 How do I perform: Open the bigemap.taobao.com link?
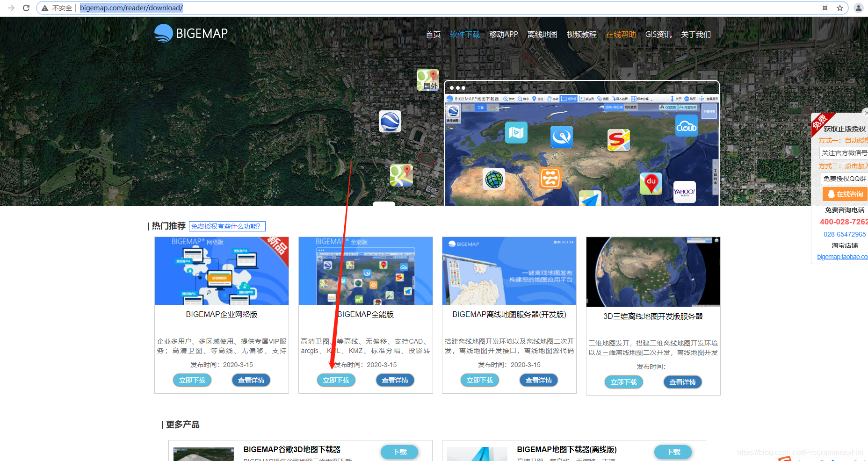(x=842, y=257)
